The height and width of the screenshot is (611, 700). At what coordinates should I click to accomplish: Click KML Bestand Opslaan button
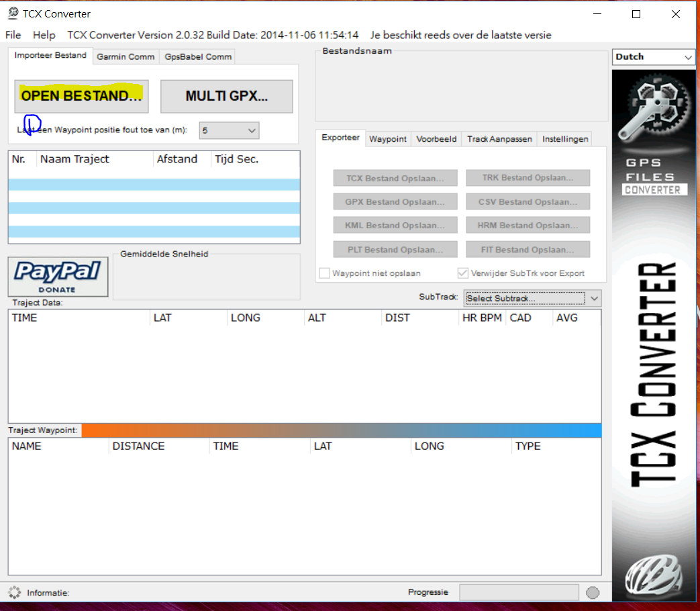point(395,226)
